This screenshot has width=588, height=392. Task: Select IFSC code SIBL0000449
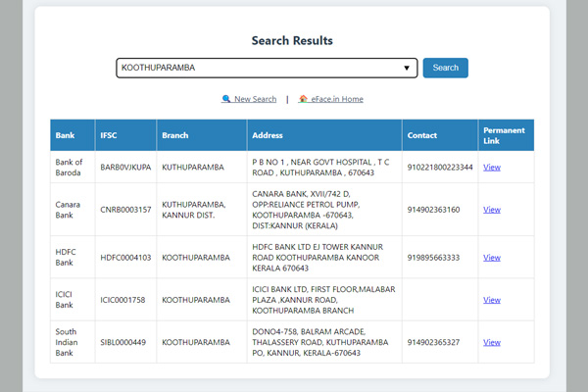pos(123,342)
